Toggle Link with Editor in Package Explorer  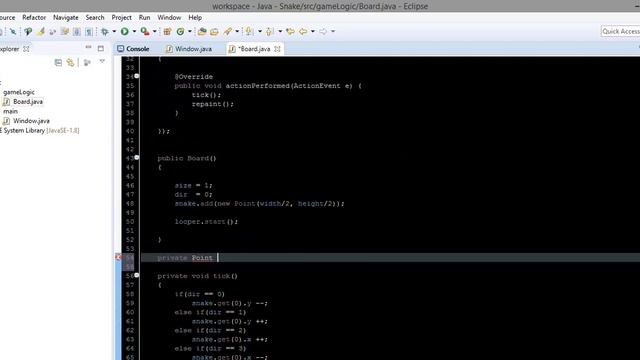coord(71,62)
